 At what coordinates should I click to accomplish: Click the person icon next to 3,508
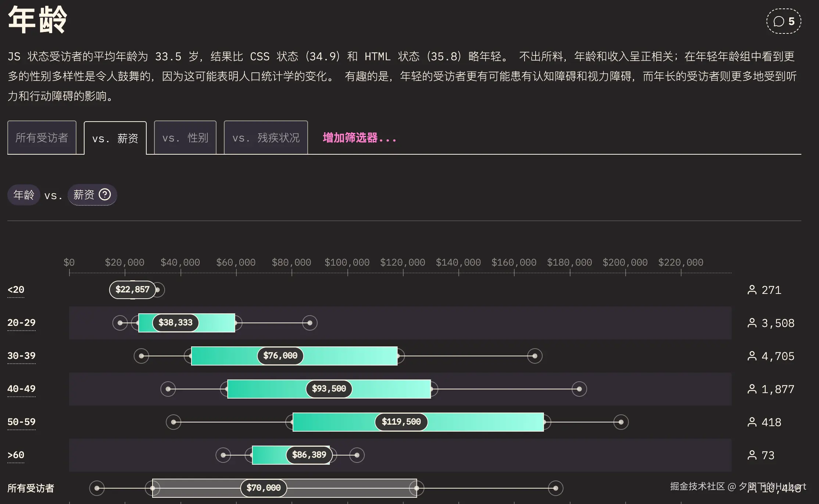click(752, 323)
